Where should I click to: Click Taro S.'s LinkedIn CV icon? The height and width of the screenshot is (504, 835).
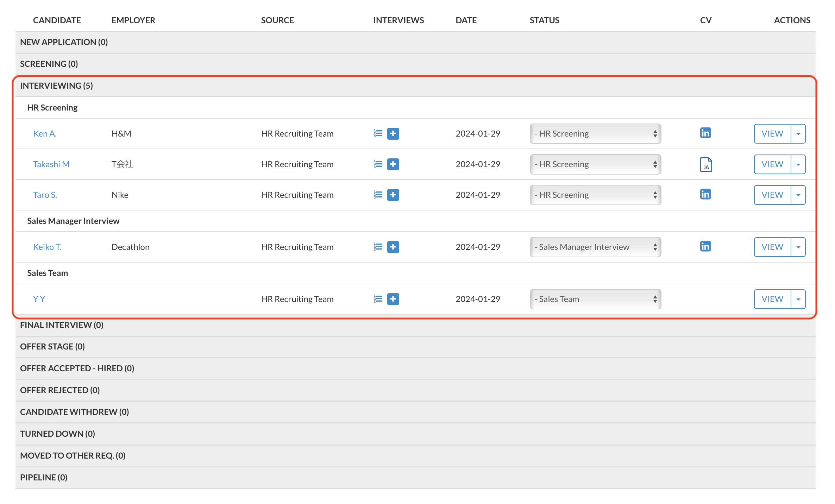tap(705, 194)
